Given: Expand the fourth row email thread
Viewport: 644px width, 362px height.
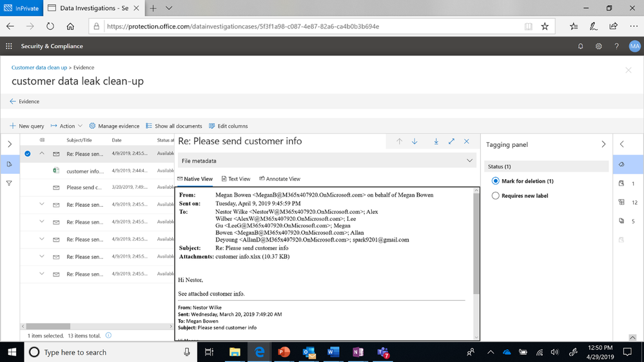Looking at the screenshot, I should (42, 204).
